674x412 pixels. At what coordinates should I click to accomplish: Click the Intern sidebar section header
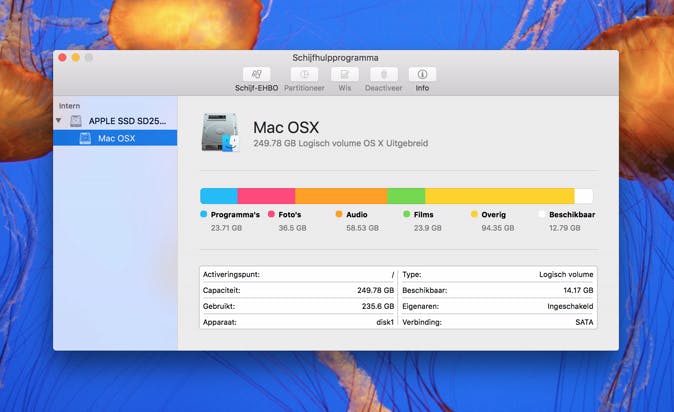pos(69,106)
